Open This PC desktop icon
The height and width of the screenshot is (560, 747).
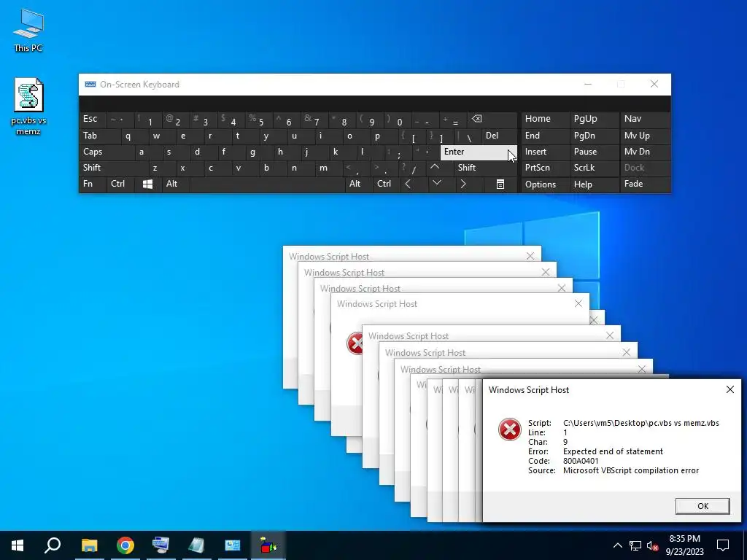(x=28, y=30)
